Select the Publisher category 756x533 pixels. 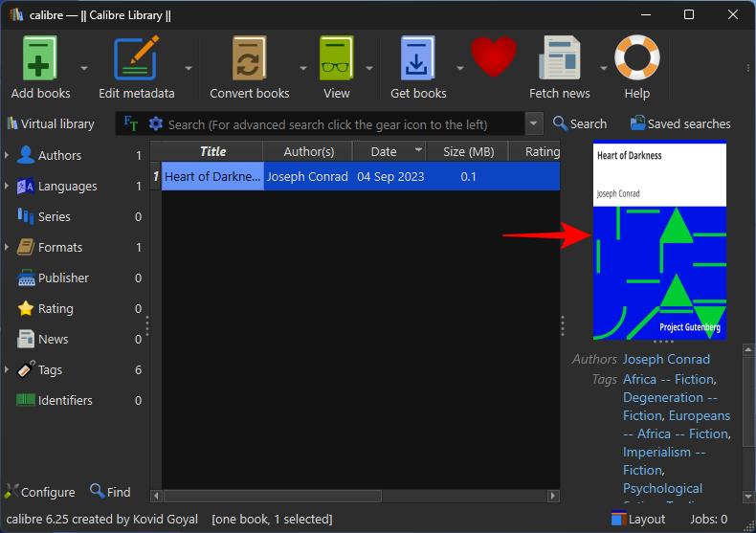(x=63, y=278)
